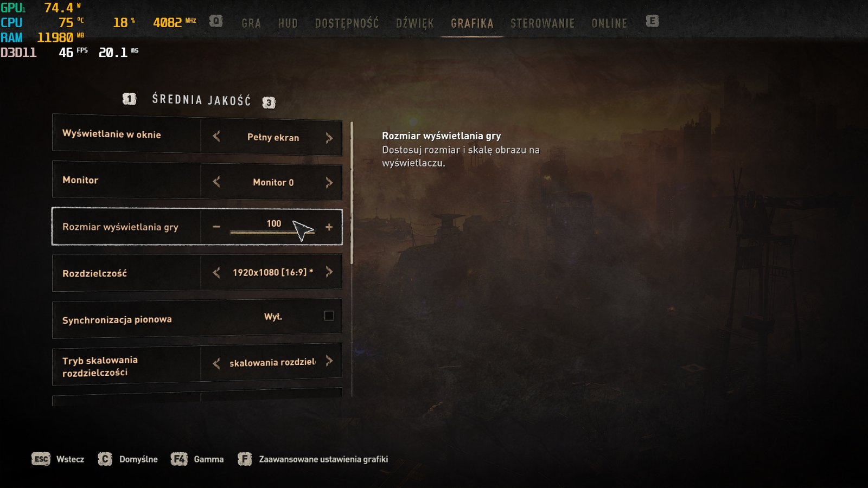Screen dimensions: 868x488
Task: Click the 3 key icon beside ŚREDNIA JAKOŚĆ
Action: click(269, 102)
